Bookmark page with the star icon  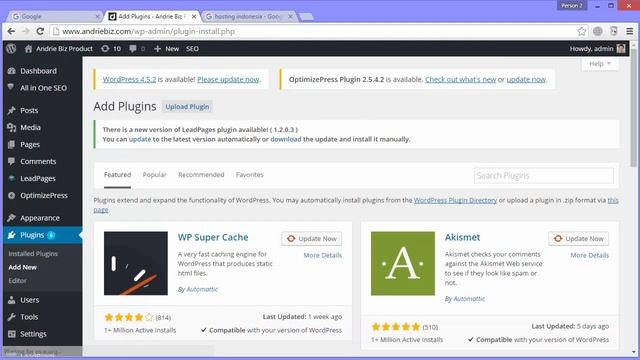tap(582, 31)
